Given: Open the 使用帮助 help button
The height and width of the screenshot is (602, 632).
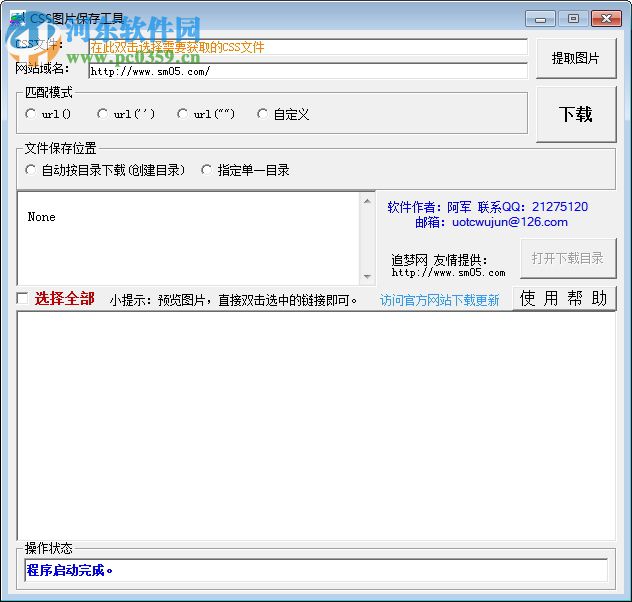Looking at the screenshot, I should point(564,299).
